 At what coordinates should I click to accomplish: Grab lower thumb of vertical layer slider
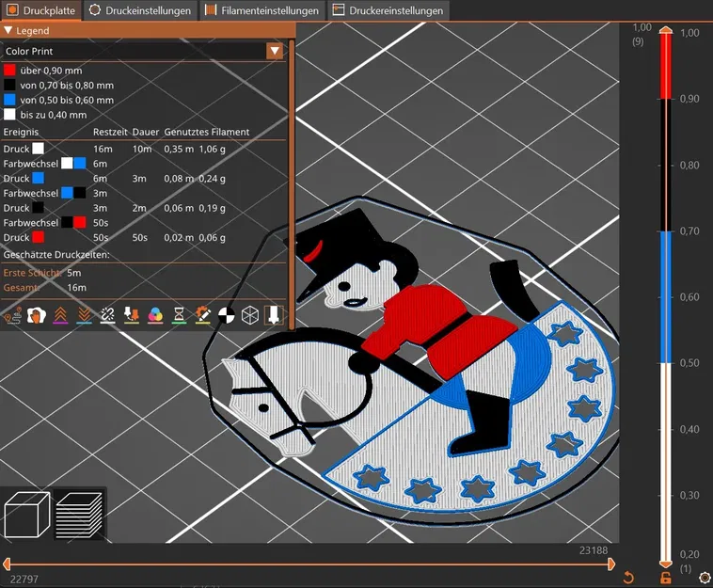[666, 564]
